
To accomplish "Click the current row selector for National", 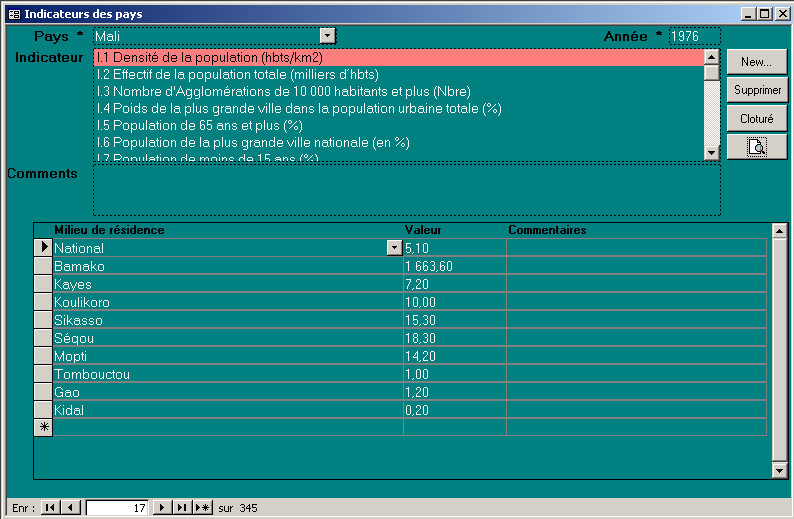I will pyautogui.click(x=43, y=247).
